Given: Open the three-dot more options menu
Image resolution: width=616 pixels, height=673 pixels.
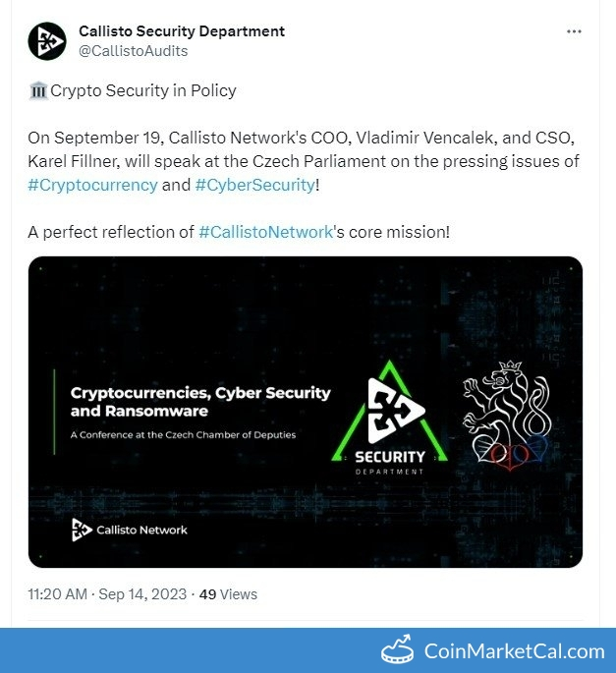Looking at the screenshot, I should 574,31.
